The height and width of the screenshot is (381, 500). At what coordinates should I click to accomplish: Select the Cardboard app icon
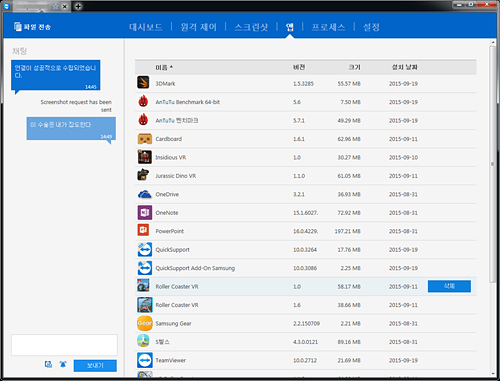145,139
